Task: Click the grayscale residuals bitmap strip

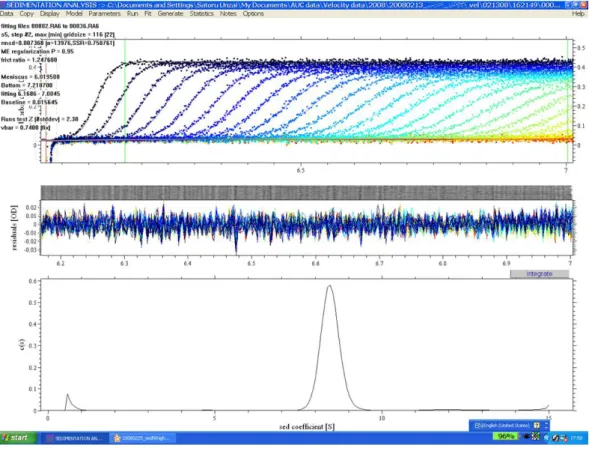Action: [306, 192]
